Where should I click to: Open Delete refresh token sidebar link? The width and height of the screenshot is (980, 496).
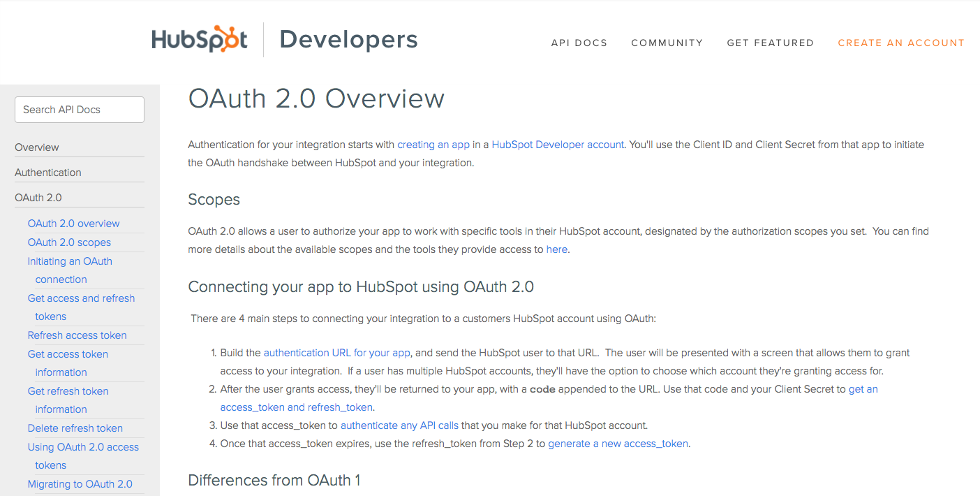75,428
